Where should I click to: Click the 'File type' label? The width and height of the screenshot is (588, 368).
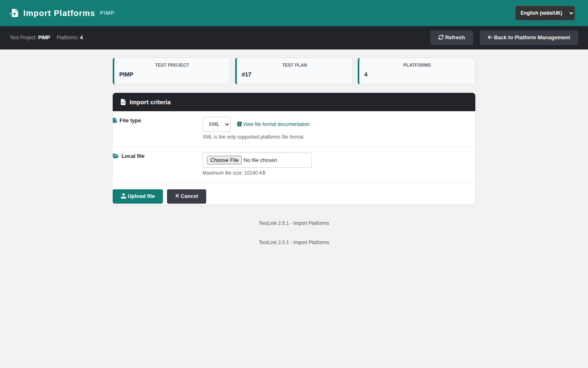pyautogui.click(x=130, y=121)
